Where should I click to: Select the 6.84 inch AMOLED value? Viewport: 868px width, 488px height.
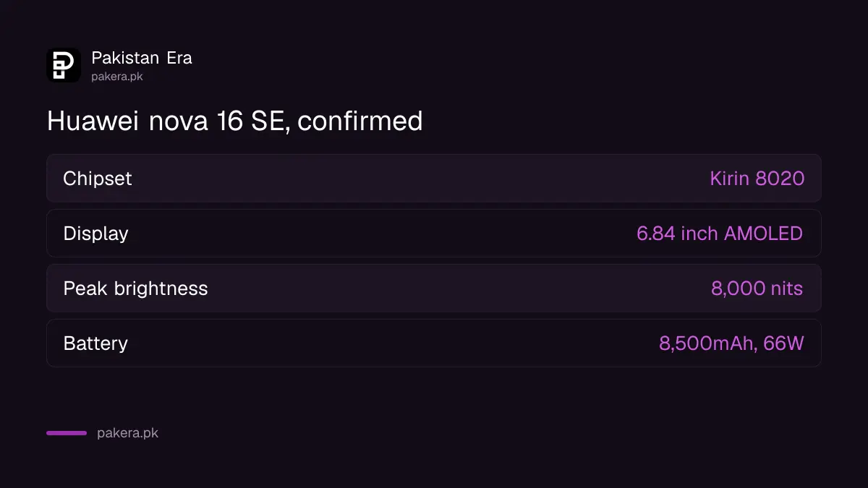pyautogui.click(x=720, y=234)
